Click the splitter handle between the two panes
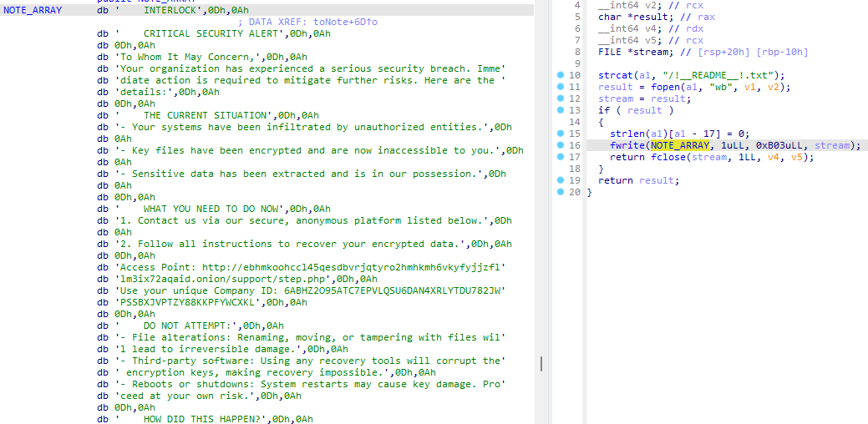The height and width of the screenshot is (424, 868). click(541, 363)
